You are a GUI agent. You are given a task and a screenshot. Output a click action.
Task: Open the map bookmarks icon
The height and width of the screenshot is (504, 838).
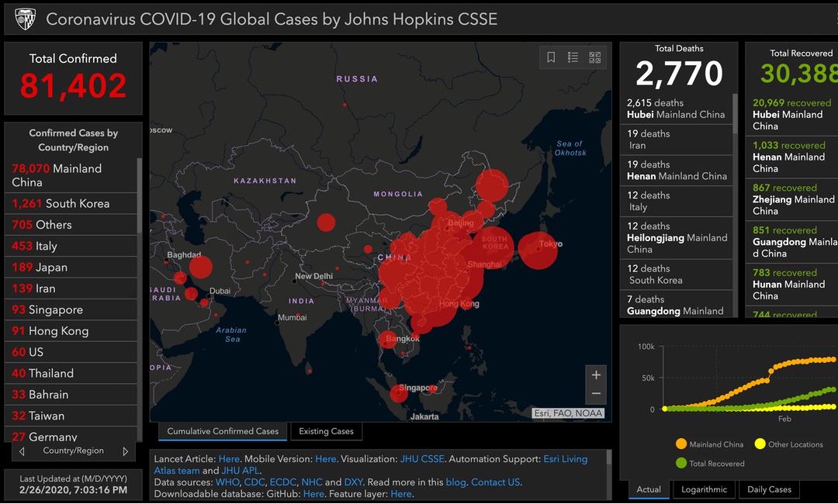click(x=551, y=57)
